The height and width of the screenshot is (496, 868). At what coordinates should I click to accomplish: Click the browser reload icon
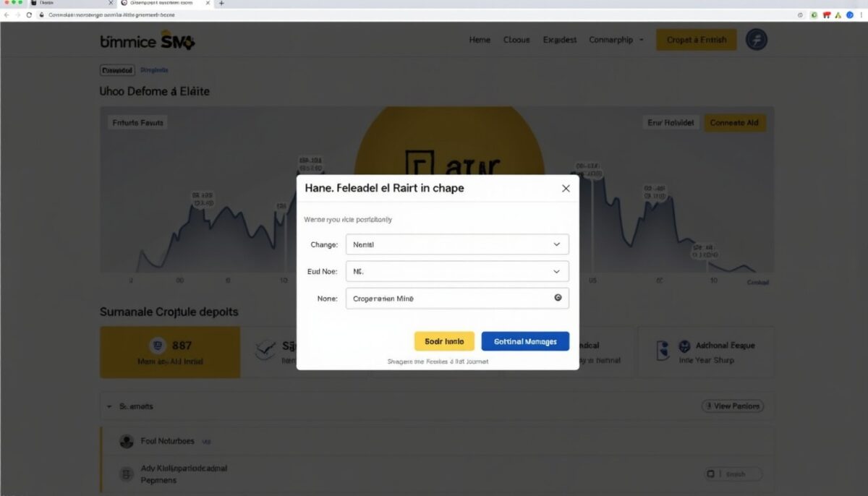point(29,14)
